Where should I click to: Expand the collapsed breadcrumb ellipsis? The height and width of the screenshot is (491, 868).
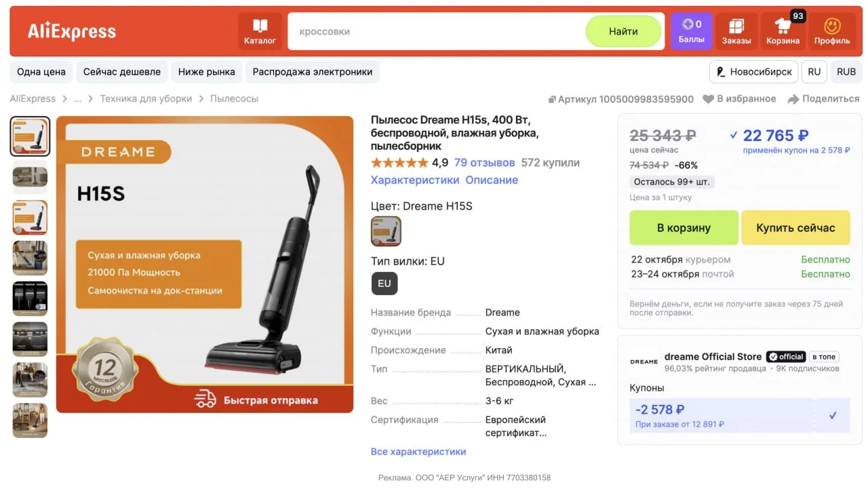tap(77, 99)
